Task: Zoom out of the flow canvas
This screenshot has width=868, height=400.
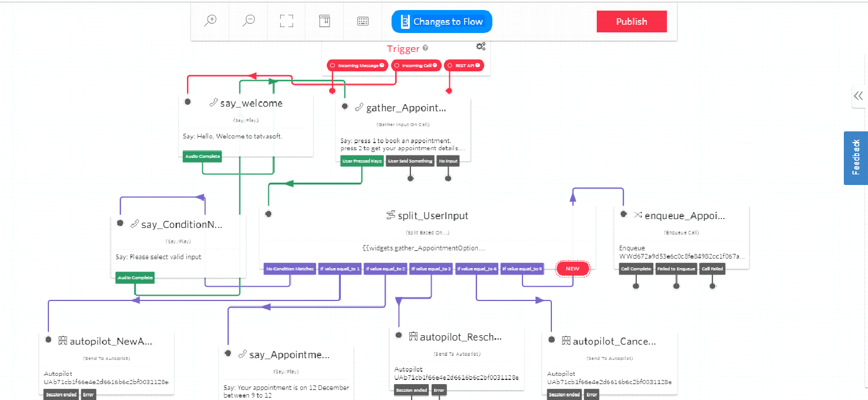Action: coord(248,19)
